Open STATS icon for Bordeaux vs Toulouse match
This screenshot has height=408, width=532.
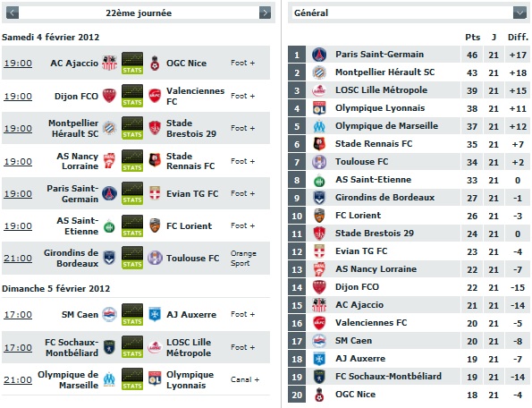pyautogui.click(x=132, y=258)
